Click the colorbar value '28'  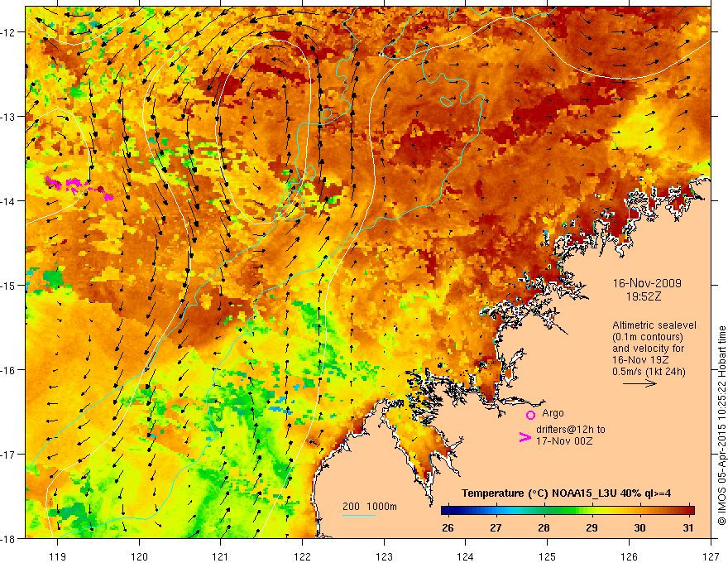544,527
